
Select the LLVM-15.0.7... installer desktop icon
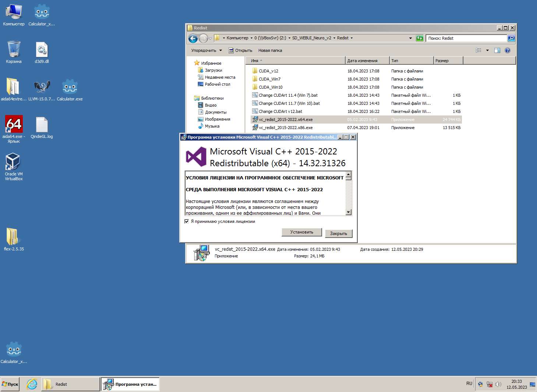point(42,89)
